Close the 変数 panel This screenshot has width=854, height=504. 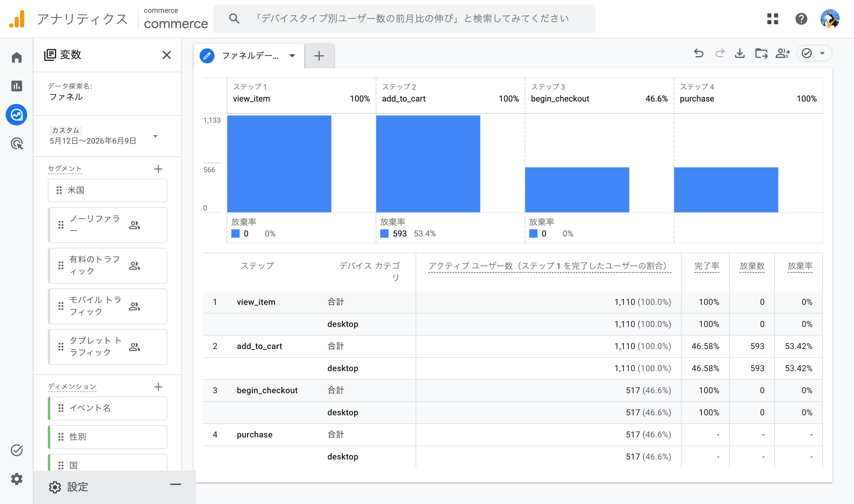(166, 55)
